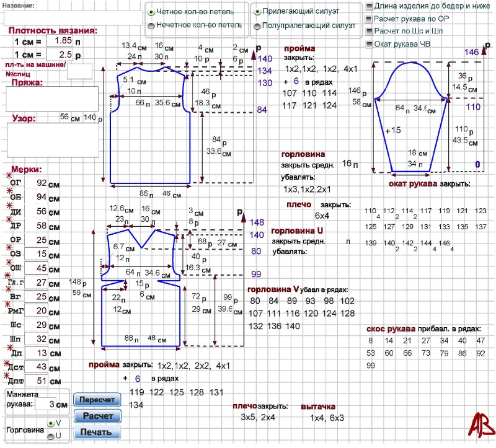Enable Длина изделия до бедер и ниже

(370, 6)
